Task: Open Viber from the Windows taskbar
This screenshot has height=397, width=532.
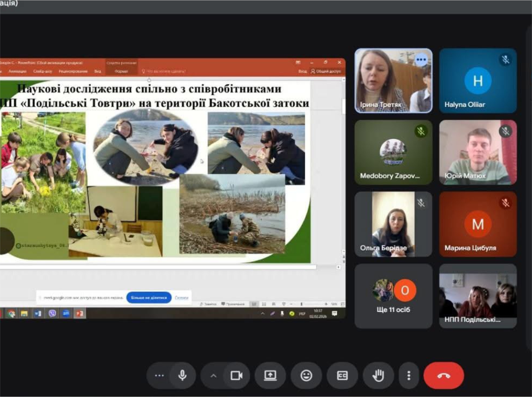Action: click(x=52, y=314)
